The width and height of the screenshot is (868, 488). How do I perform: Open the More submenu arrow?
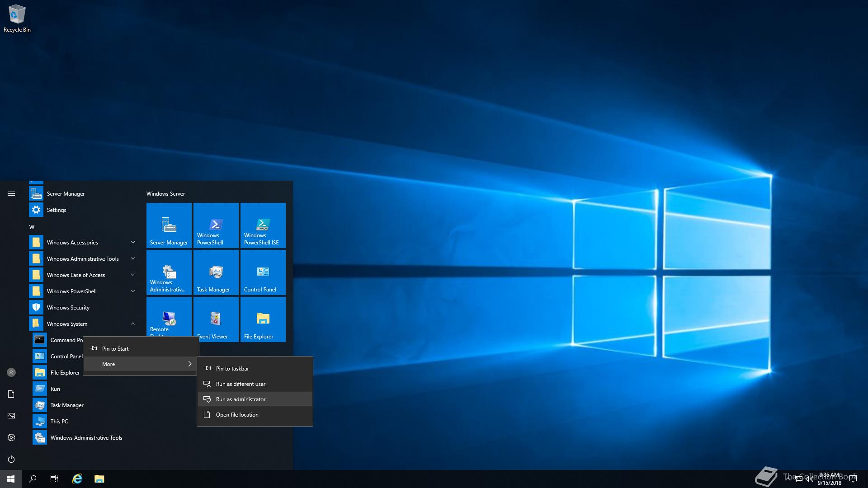click(x=189, y=364)
